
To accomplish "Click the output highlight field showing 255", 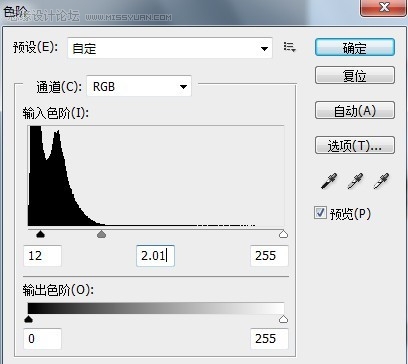I will point(269,339).
